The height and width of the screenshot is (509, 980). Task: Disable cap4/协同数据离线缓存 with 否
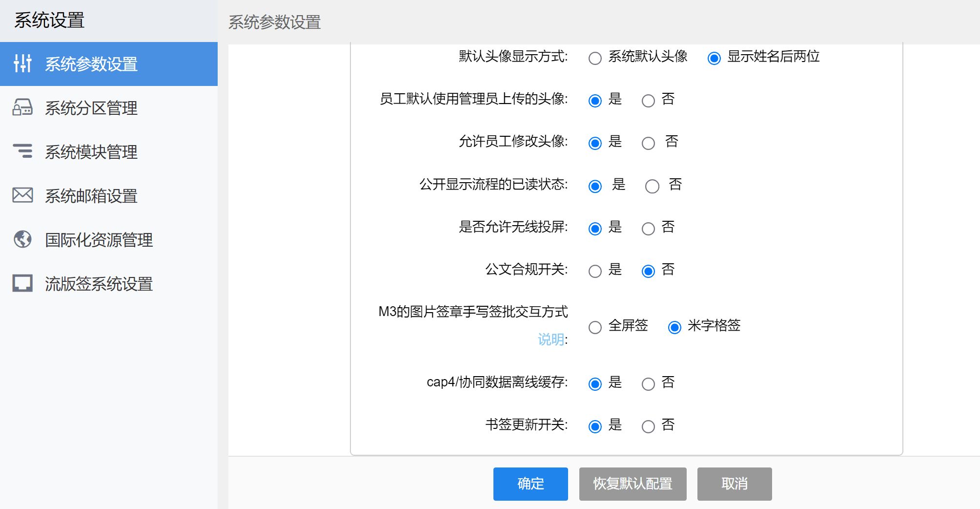click(648, 384)
